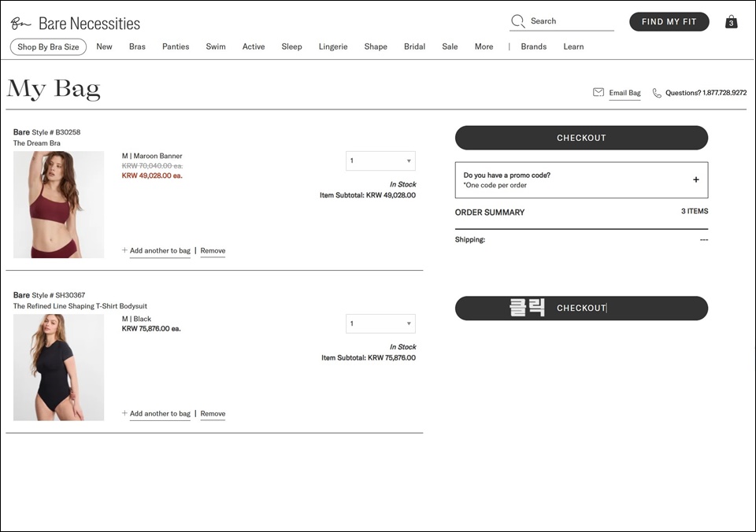Open the black Bodysuit product thumbnail
The height and width of the screenshot is (532, 756).
(x=59, y=368)
